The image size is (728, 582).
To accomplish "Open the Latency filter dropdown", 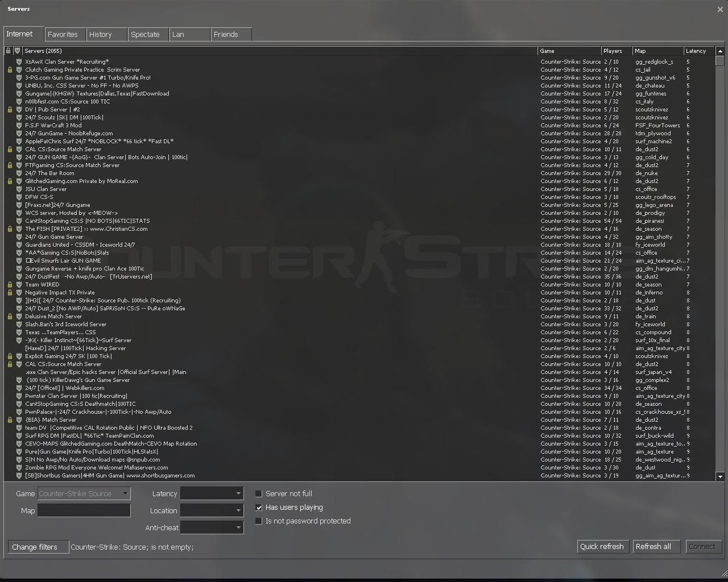I will 212,493.
